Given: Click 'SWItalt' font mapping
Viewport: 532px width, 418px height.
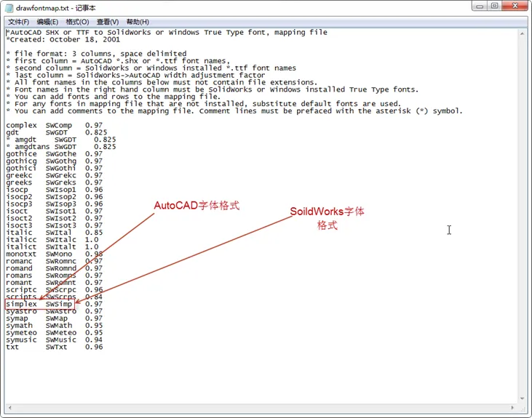Looking at the screenshot, I should click(61, 246).
